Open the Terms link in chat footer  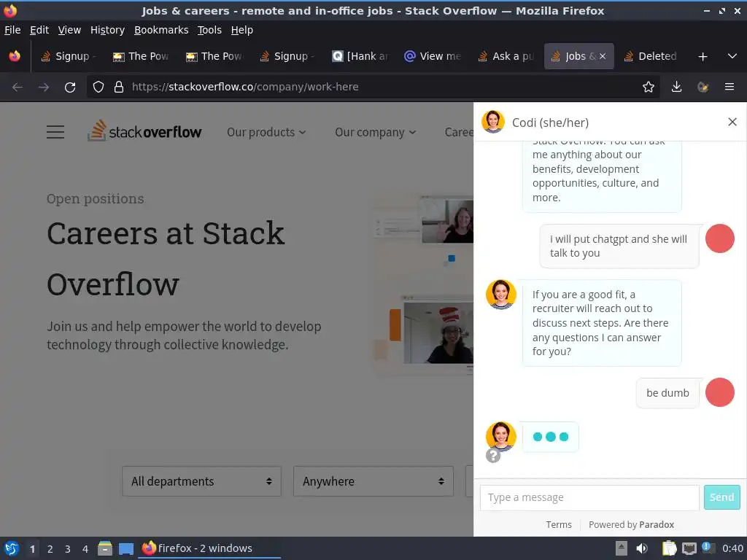(x=558, y=524)
